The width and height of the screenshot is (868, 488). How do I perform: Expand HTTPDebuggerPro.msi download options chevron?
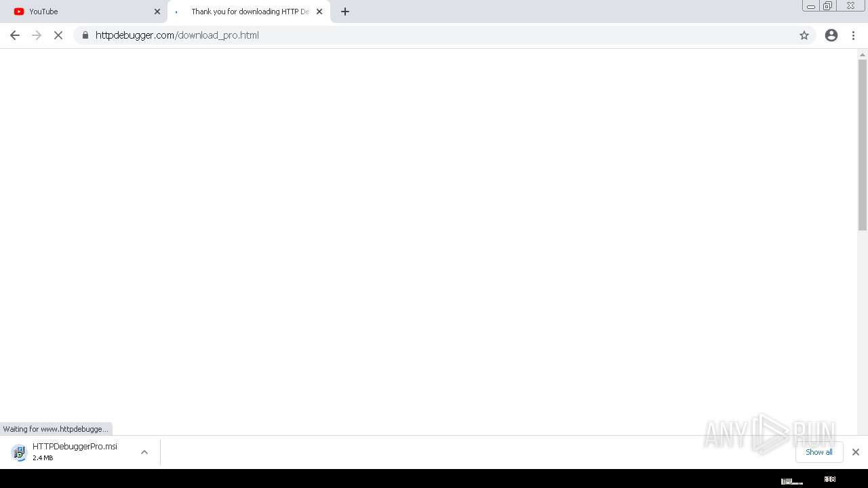pos(144,452)
